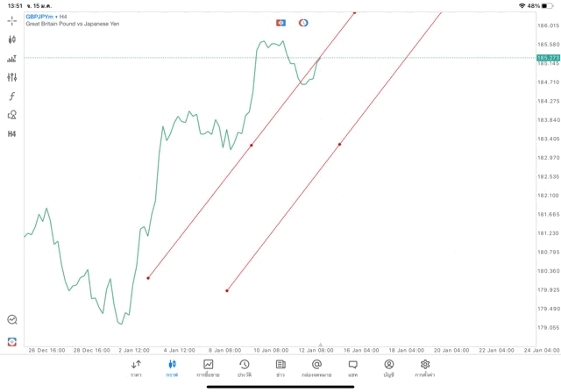The image size is (561, 392).
Task: Open กล่องจดหมาย (mailbox) tab
Action: point(316,368)
